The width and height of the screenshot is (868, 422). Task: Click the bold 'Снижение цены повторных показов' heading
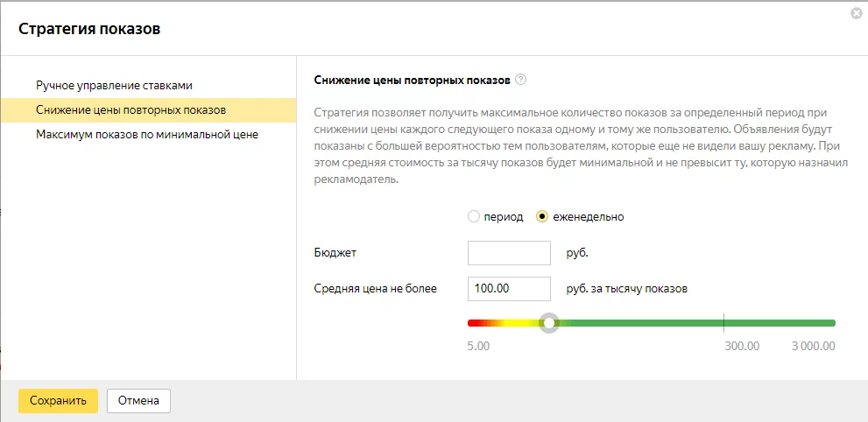tap(412, 81)
